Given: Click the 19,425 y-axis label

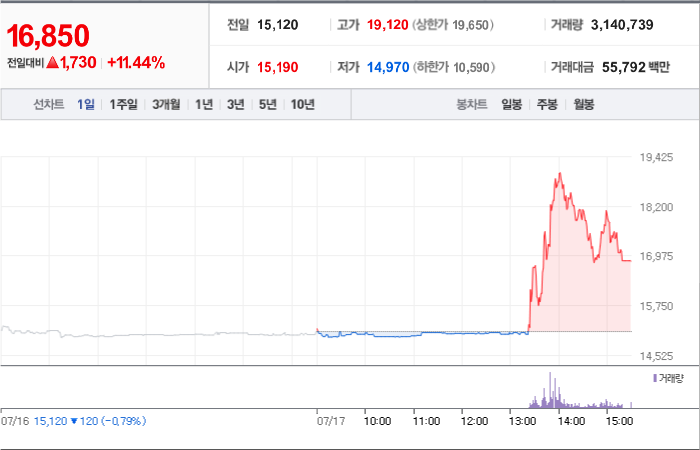Looking at the screenshot, I should click(x=656, y=158).
